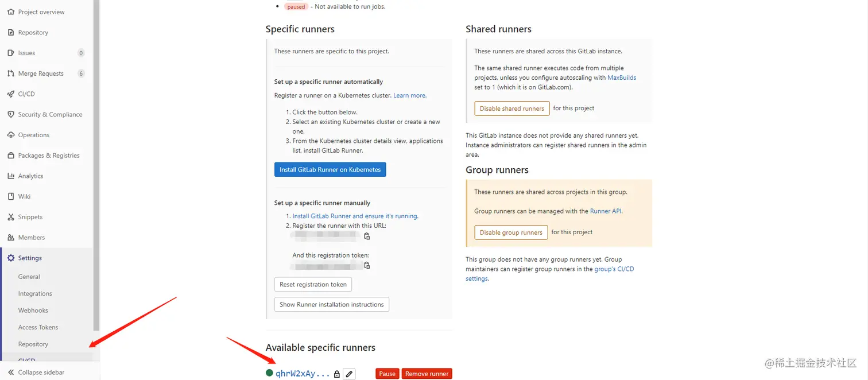Edit the runner with the pencil icon
Image resolution: width=868 pixels, height=380 pixels.
(349, 374)
